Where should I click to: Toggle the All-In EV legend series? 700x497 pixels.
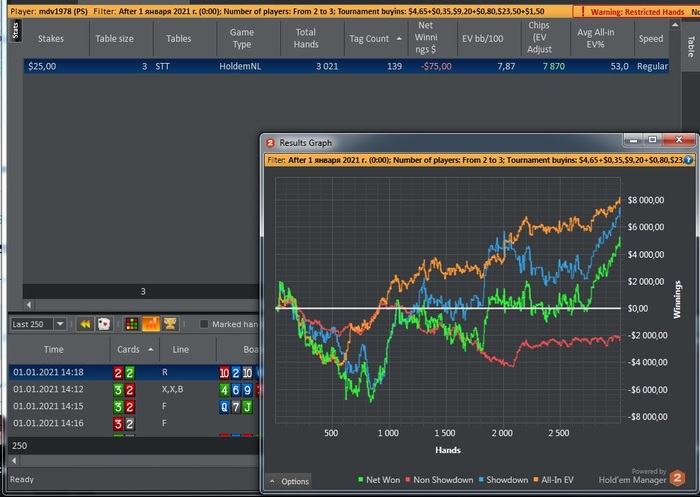(553, 480)
